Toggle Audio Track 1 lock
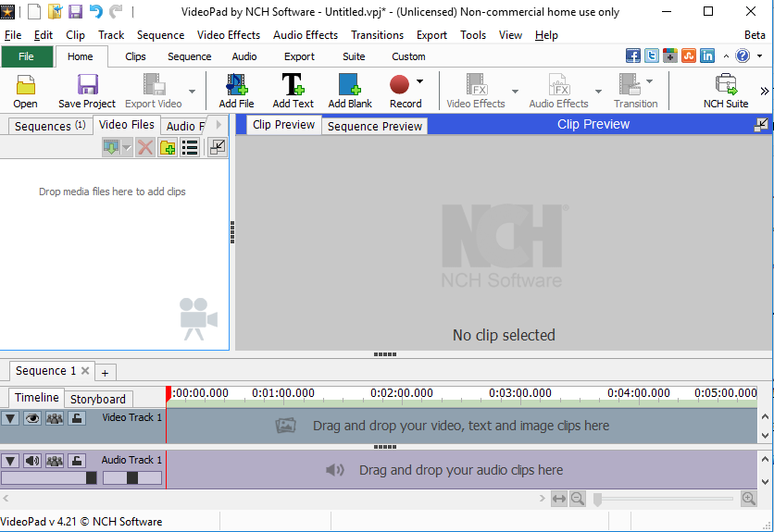Image resolution: width=774 pixels, height=532 pixels. click(x=77, y=461)
